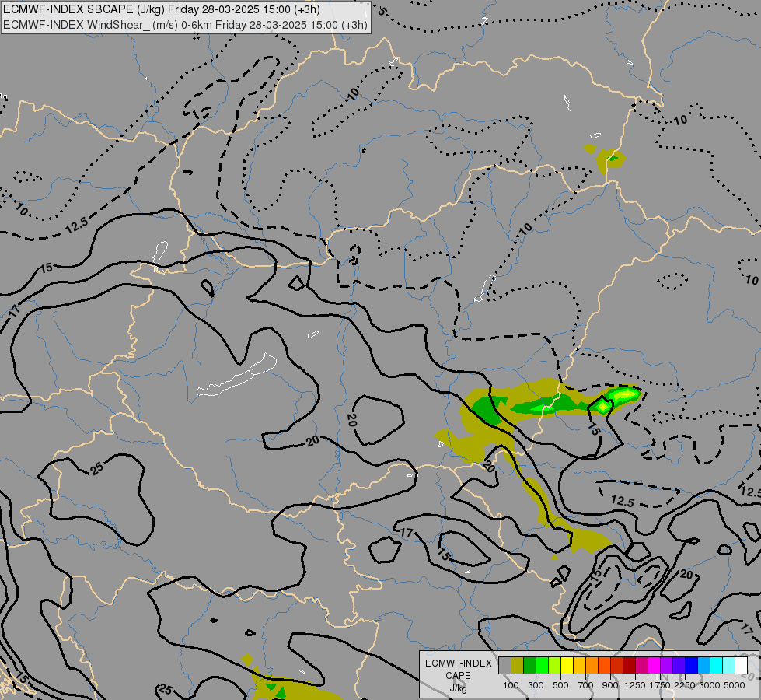Click the olive swatch in the CAPE legend

(517, 666)
